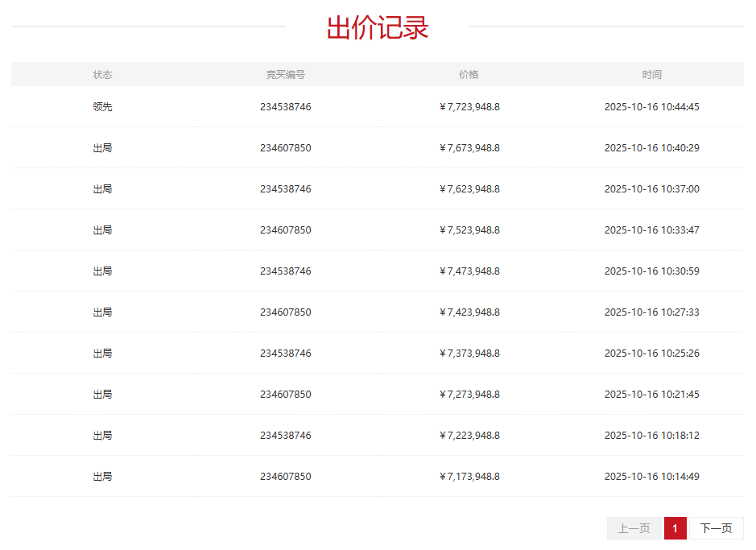Viewport: 756px width, 550px height.
Task: Select the price ¥7,673,948.8
Action: [469, 147]
